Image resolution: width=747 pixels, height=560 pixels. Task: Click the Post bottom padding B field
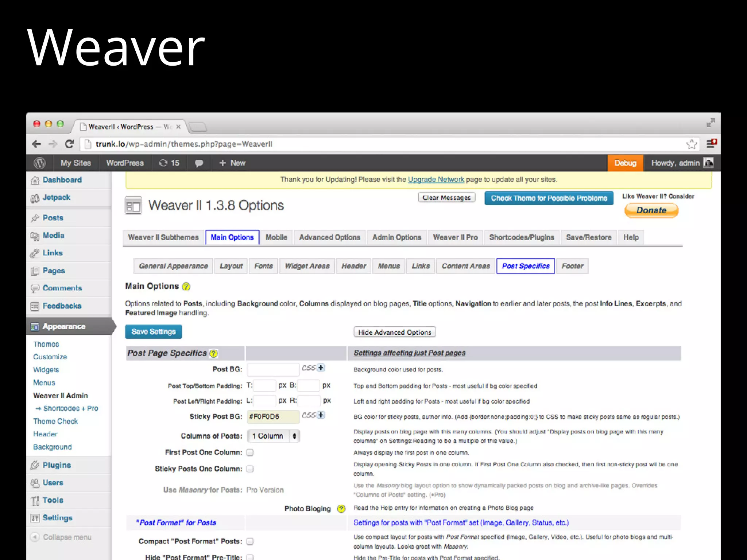point(309,386)
